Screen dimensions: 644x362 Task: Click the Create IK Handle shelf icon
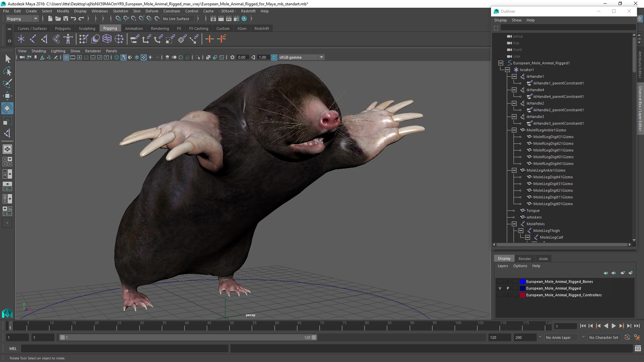45,39
